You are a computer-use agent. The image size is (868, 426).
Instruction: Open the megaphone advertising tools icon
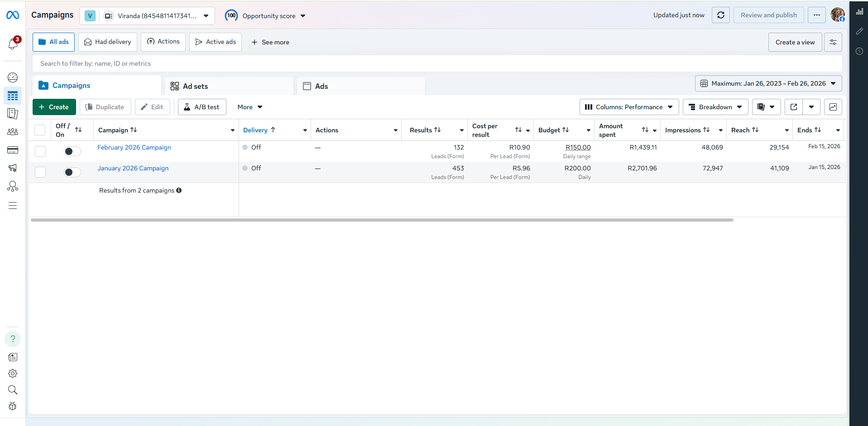(x=13, y=168)
